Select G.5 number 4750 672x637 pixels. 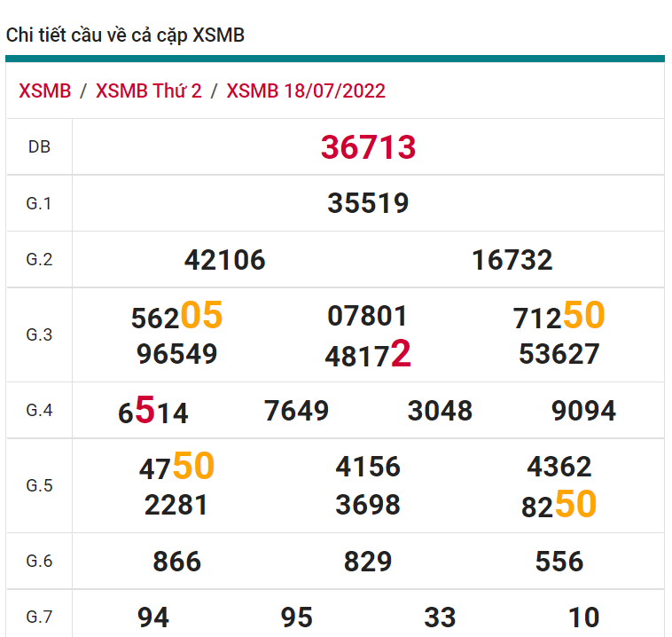[176, 468]
